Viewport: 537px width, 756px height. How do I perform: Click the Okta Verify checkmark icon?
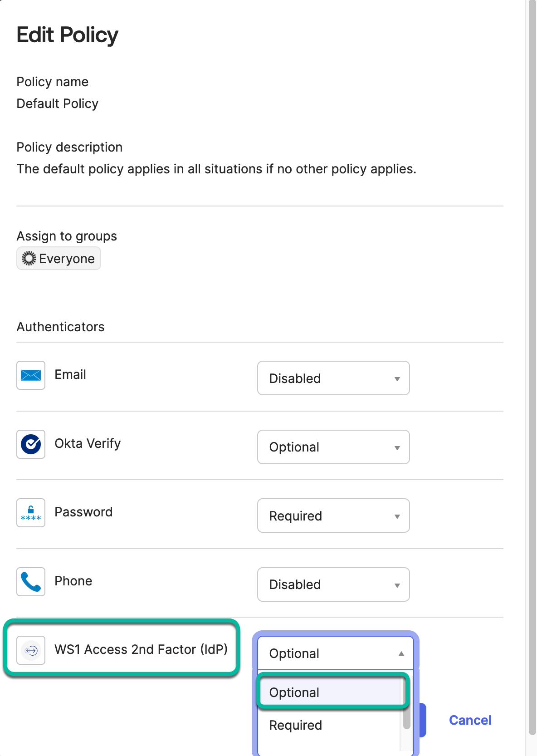(x=31, y=444)
